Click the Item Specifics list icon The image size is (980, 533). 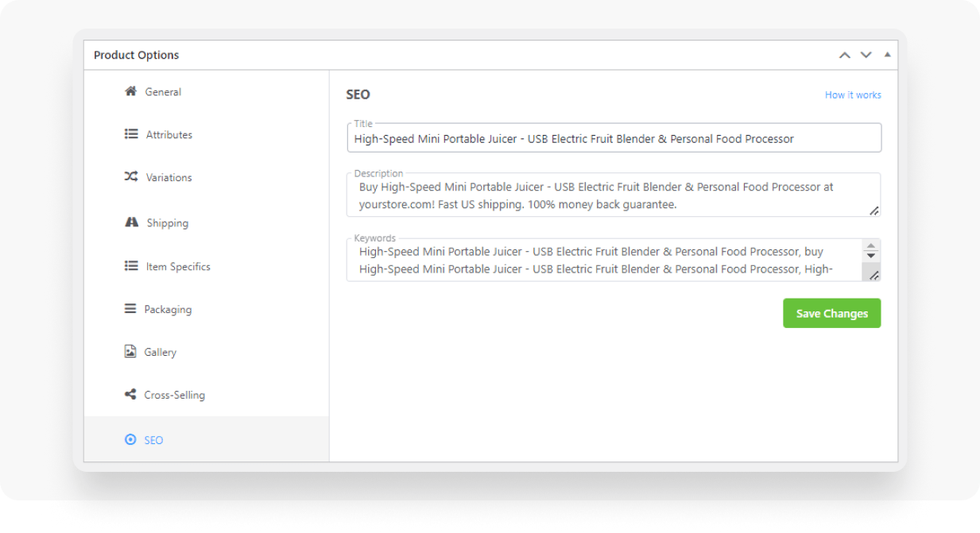click(130, 266)
